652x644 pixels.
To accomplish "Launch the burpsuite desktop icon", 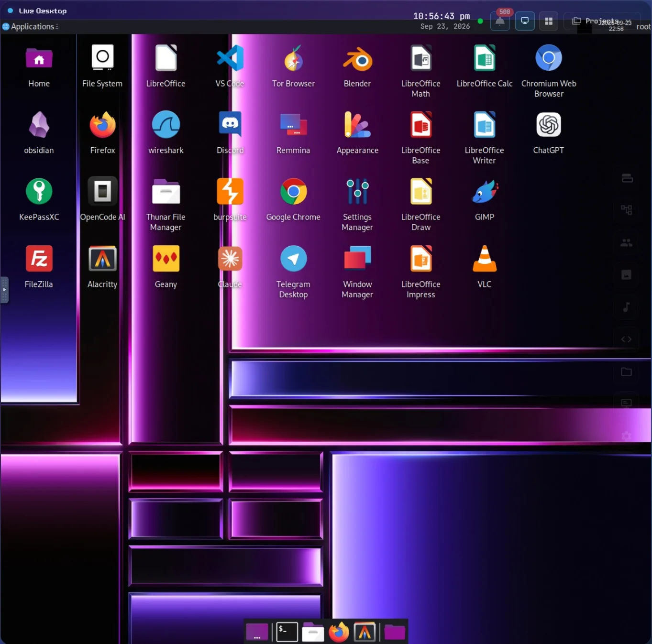I will (x=230, y=192).
